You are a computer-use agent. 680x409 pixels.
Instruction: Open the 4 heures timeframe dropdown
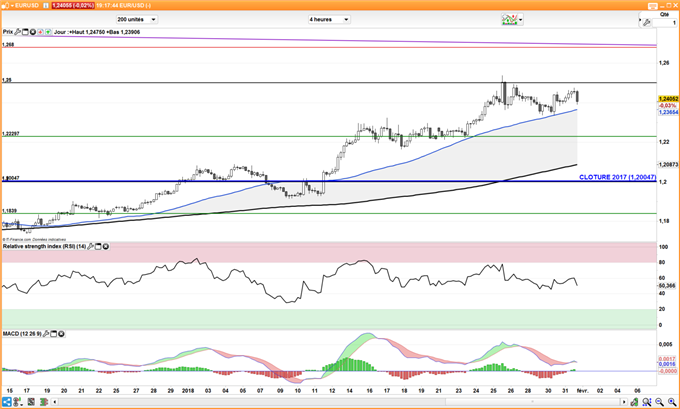(329, 20)
